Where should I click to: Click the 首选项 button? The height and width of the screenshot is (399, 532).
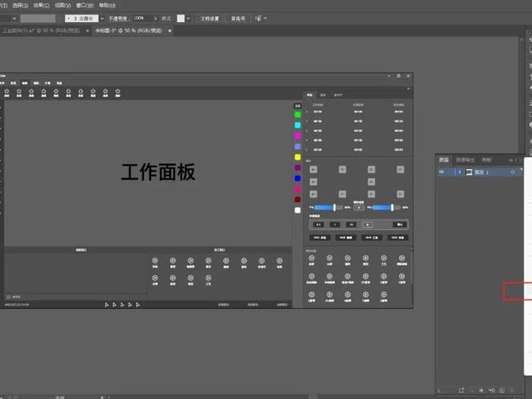pos(238,19)
